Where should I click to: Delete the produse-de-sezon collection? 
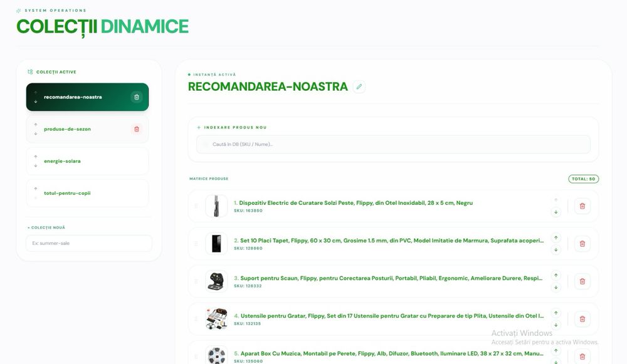[x=136, y=129]
